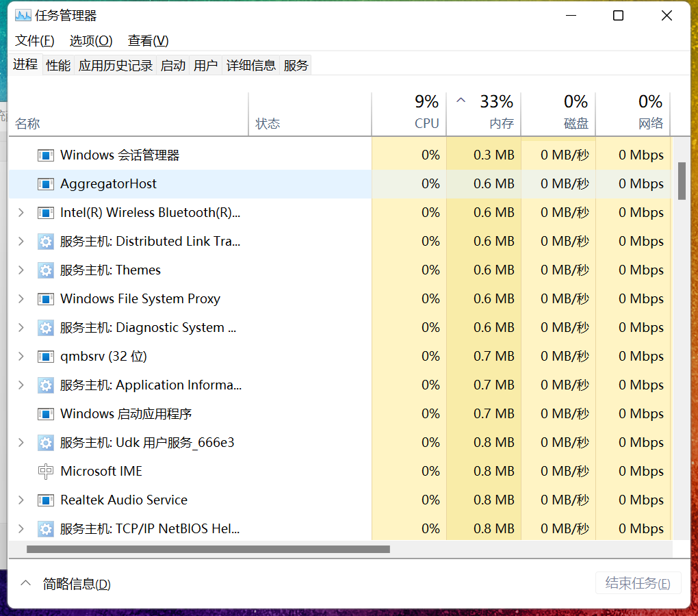Expand the 服务主机: Themes row
This screenshot has width=698, height=616.
(x=21, y=270)
